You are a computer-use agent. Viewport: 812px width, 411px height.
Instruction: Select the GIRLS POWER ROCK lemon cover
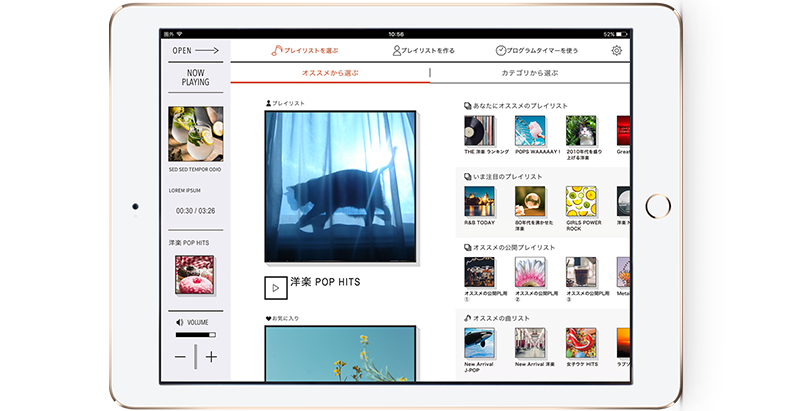click(581, 202)
